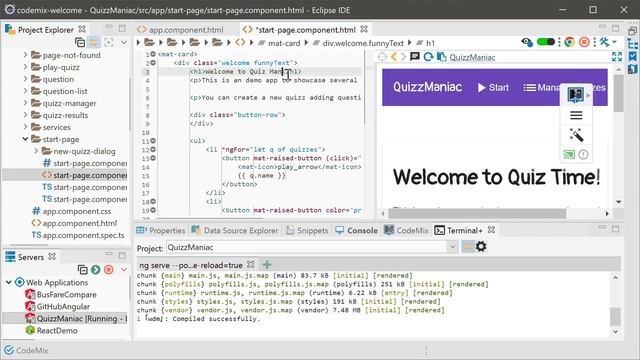Collapse the Web Applications node
Viewport: 640px width, 360px height.
pyautogui.click(x=9, y=282)
